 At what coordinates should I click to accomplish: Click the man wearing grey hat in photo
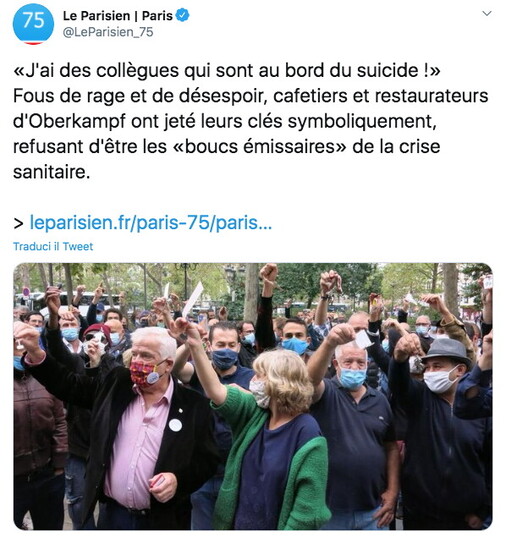click(x=443, y=433)
